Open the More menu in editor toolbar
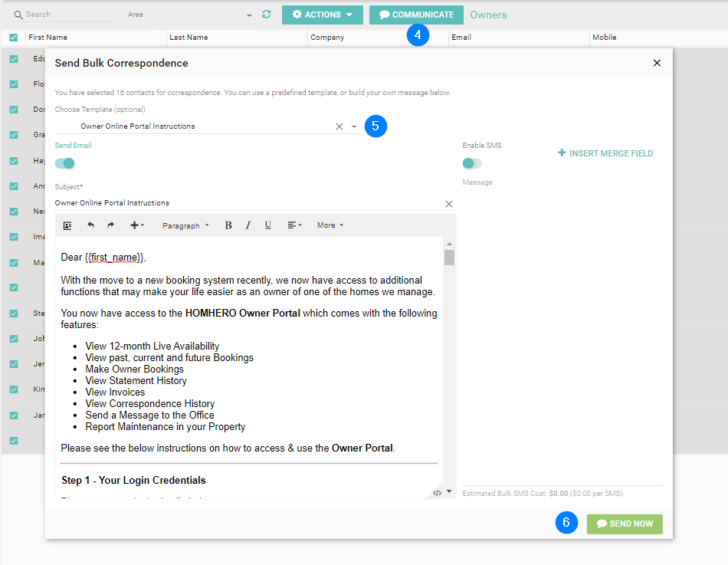The width and height of the screenshot is (728, 565). tap(330, 225)
